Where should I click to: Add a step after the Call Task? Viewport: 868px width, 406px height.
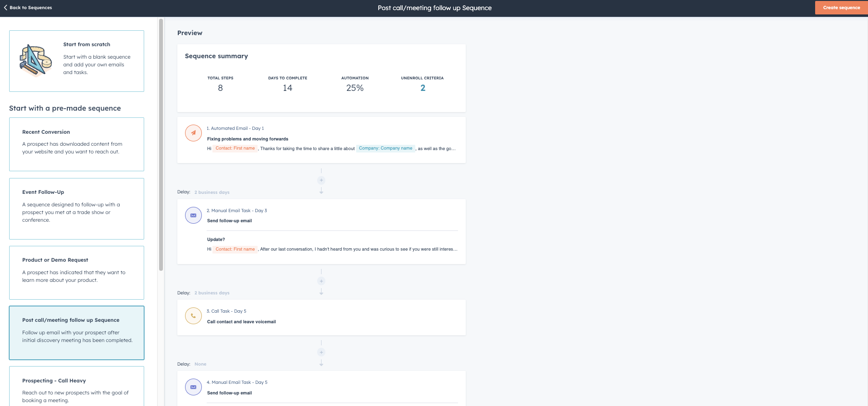(x=321, y=352)
